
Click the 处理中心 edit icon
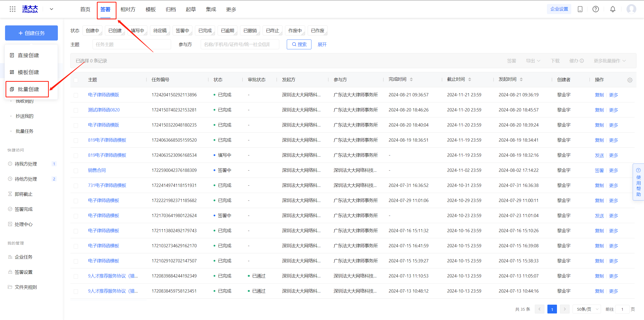pos(10,224)
